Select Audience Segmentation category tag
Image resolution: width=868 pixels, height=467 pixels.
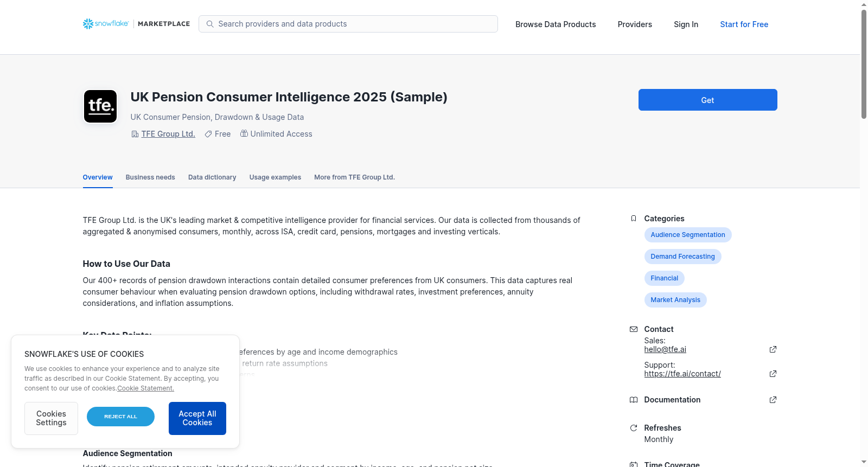click(x=688, y=235)
